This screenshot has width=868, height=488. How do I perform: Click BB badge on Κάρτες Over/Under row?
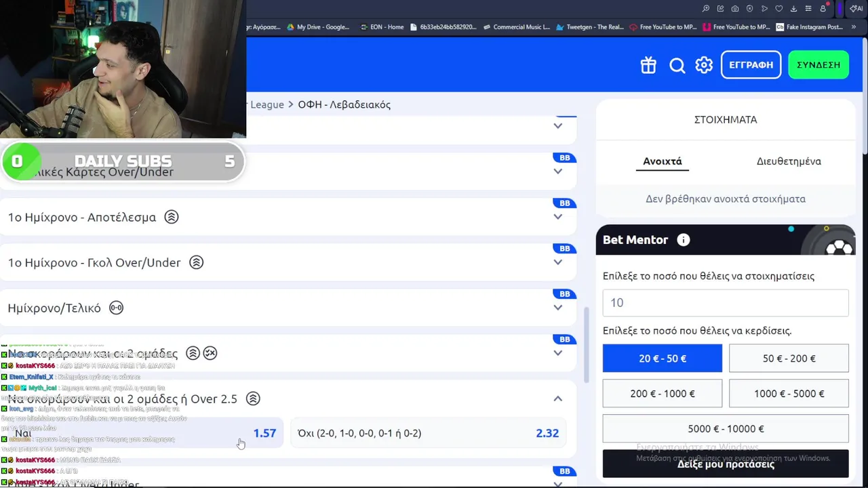(565, 158)
